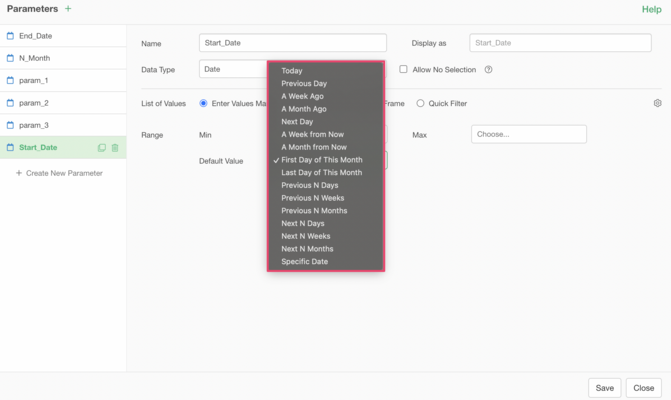Select the N_Month parameter

point(63,58)
